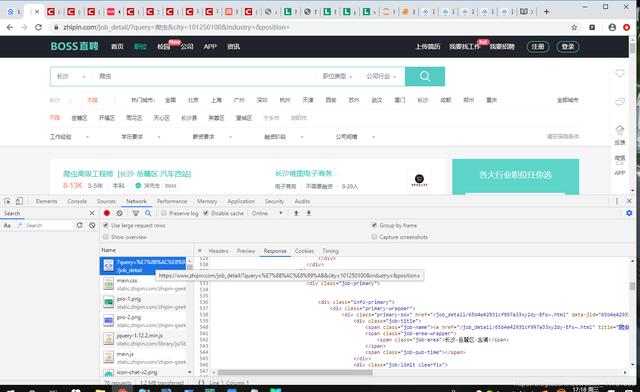This screenshot has height=392, width=640.
Task: Toggle match case Aa in search panel
Action: pos(7,225)
